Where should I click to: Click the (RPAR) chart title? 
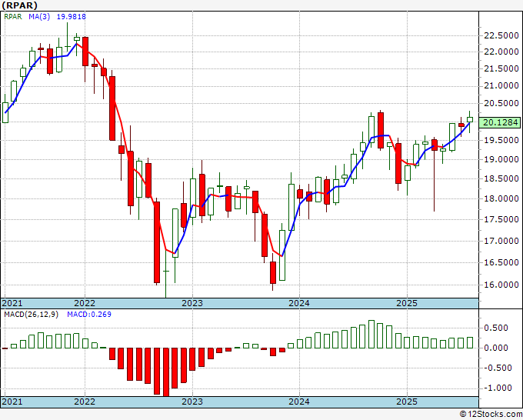click(x=19, y=5)
